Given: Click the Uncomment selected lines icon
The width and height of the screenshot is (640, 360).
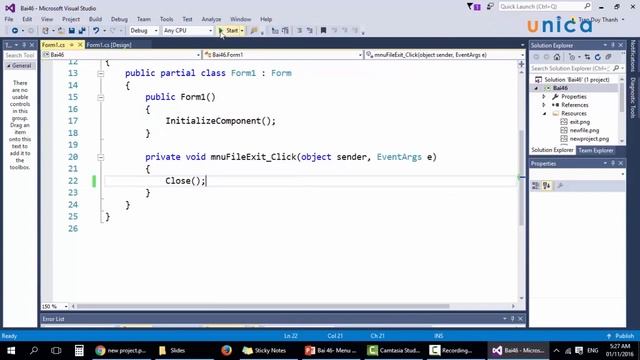Looking at the screenshot, I should (x=309, y=31).
